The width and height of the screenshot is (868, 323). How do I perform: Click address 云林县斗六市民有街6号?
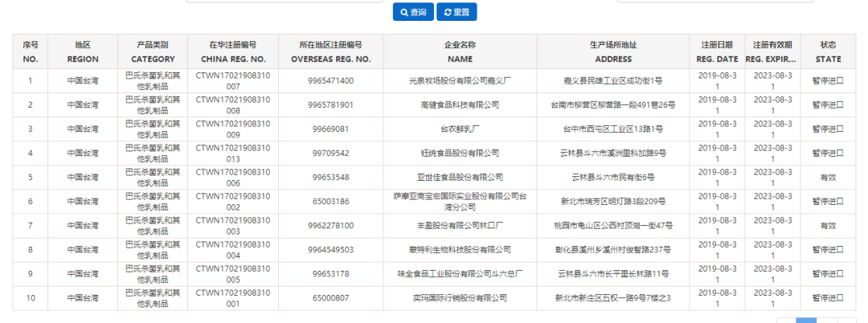pos(612,178)
